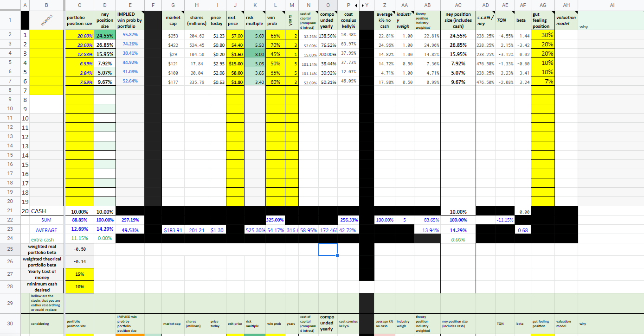644x336 pixels.
Task: Click the sum value 297.19%
Action: click(130, 220)
